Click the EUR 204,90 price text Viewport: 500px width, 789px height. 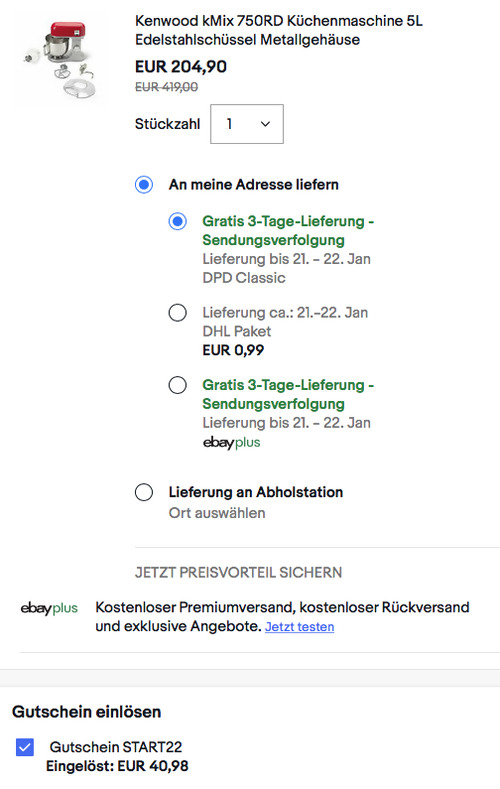click(x=181, y=66)
